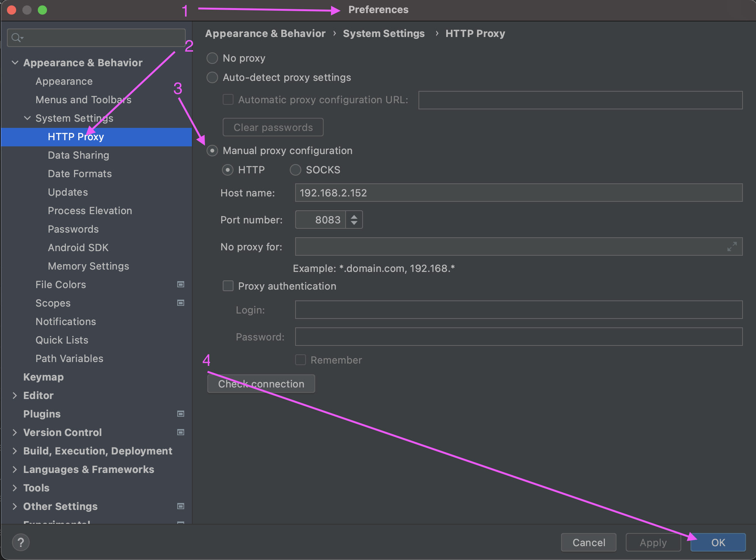The image size is (756, 560).
Task: Click project-level icon next to Plugins
Action: 180,414
